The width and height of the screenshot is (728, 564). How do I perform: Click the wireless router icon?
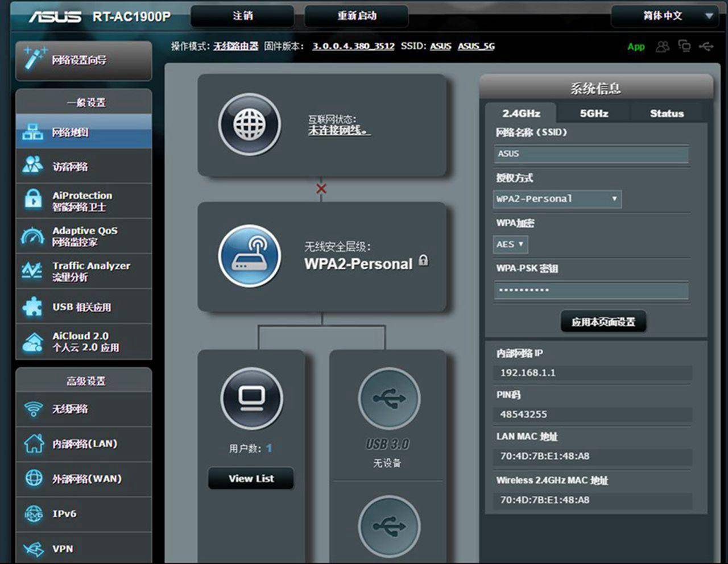[249, 255]
